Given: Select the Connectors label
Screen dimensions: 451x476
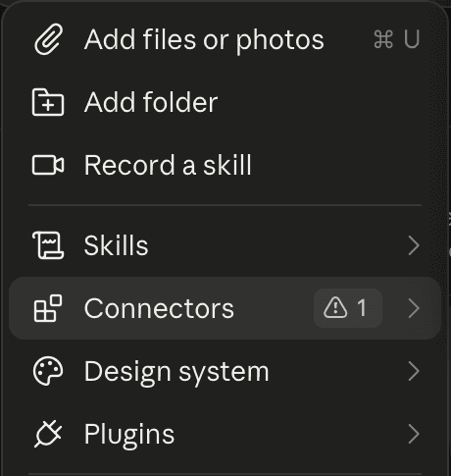Looking at the screenshot, I should pyautogui.click(x=159, y=308).
